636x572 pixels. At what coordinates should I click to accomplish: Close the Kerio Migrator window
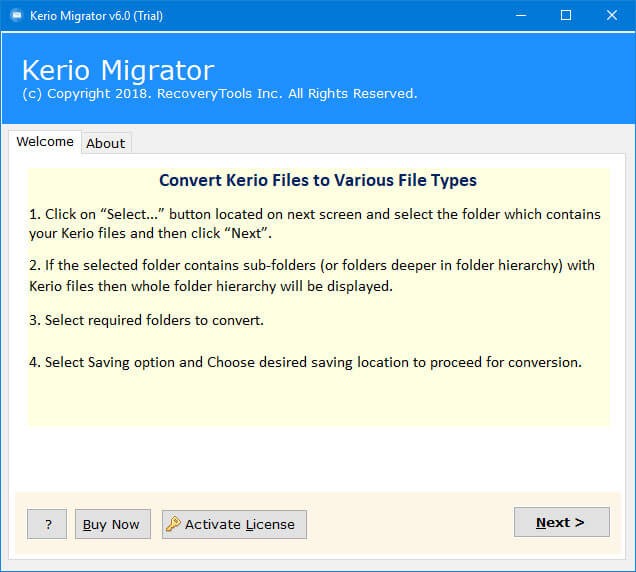click(x=612, y=15)
